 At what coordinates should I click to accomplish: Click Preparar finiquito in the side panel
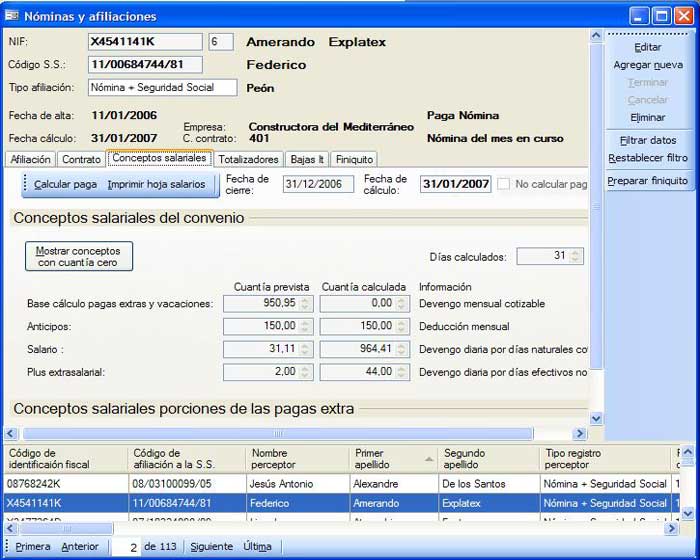tap(648, 181)
